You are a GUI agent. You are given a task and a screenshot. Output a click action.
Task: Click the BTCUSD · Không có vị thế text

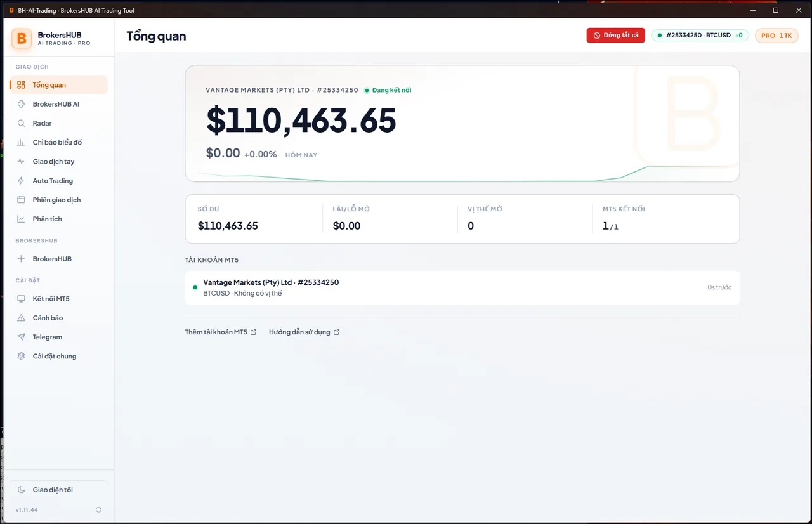242,293
